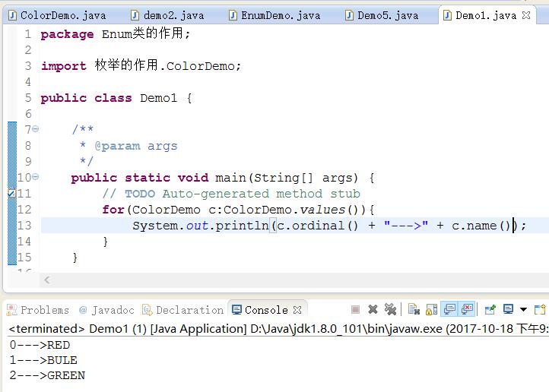This screenshot has height=392, width=549.
Task: Toggle show console on standard output
Action: pos(449,309)
